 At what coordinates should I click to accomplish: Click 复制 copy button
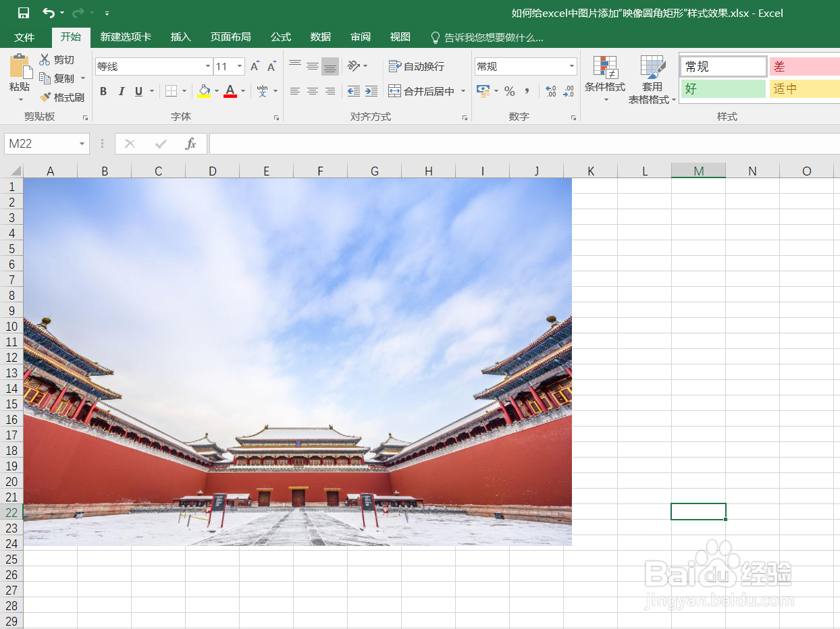[x=57, y=78]
